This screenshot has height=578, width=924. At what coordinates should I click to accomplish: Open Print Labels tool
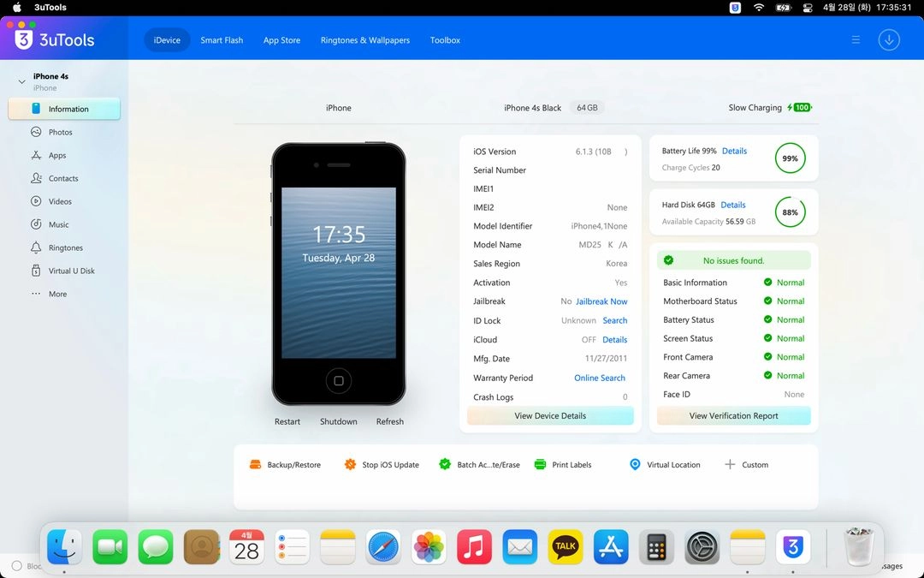click(x=563, y=465)
